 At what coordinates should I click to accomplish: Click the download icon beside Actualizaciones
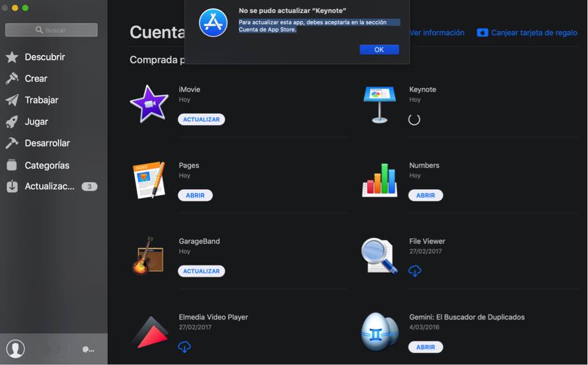pos(12,186)
